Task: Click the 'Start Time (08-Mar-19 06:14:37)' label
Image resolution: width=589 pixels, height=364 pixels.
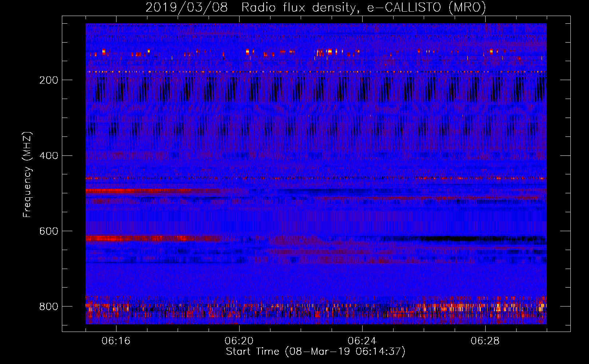Action: click(x=316, y=352)
